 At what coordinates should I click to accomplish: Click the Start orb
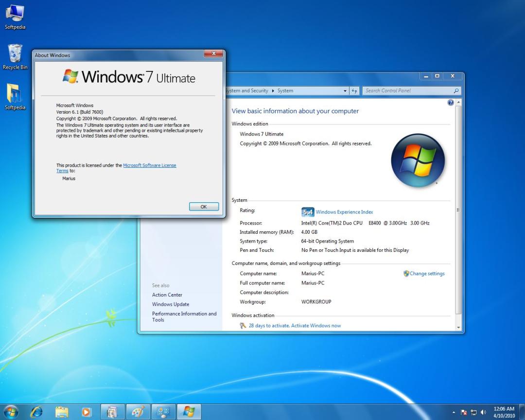coord(11,412)
